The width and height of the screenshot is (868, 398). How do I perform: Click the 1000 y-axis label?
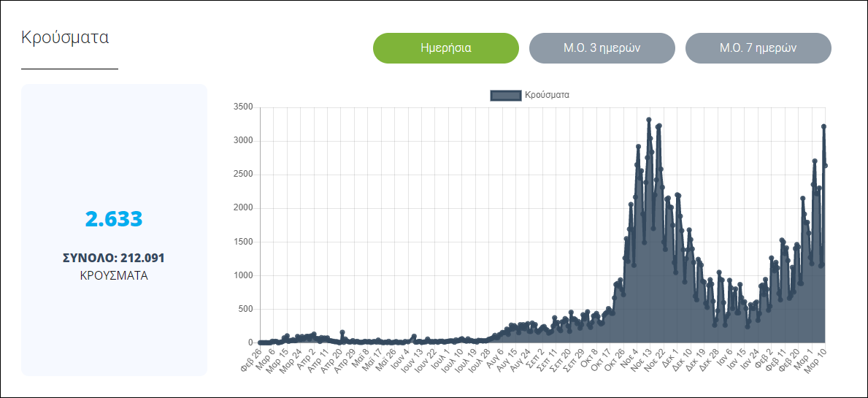(x=242, y=275)
